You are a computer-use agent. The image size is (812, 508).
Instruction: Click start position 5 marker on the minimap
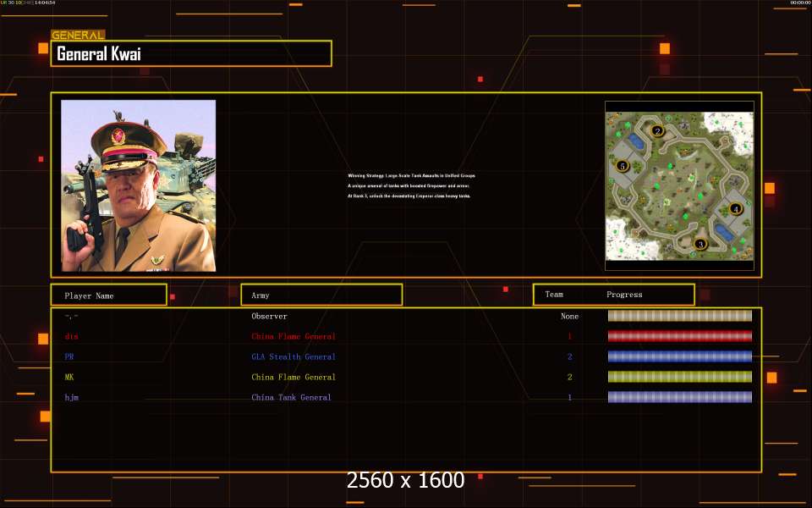point(623,166)
